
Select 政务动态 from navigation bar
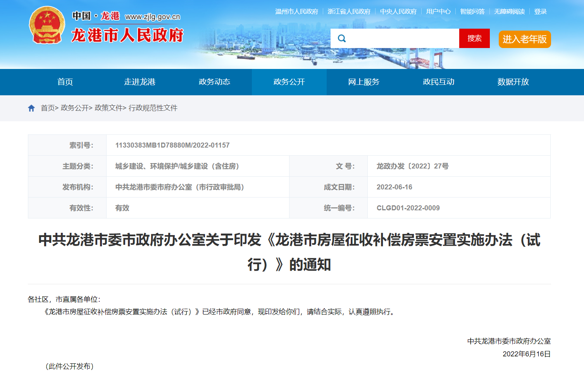pos(214,82)
